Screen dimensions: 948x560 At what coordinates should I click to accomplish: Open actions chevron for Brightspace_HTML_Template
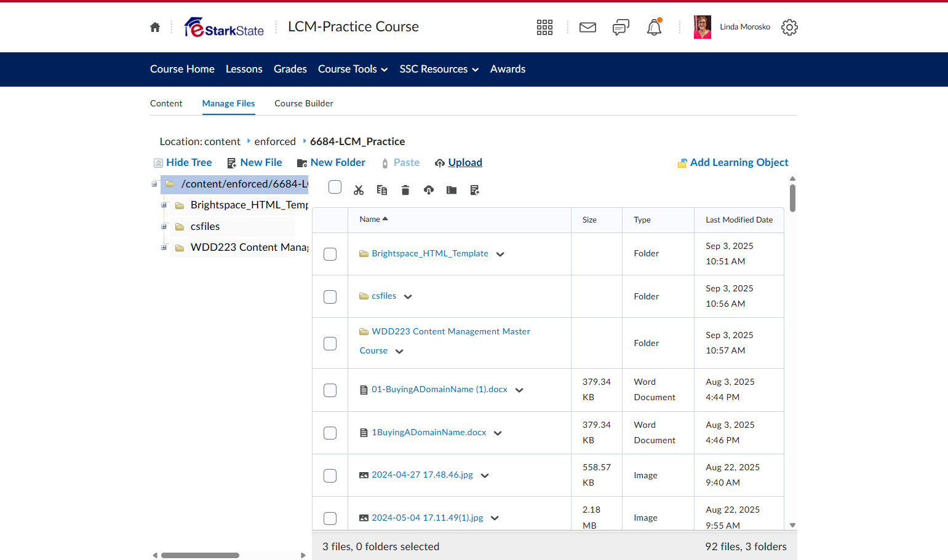[x=500, y=254]
